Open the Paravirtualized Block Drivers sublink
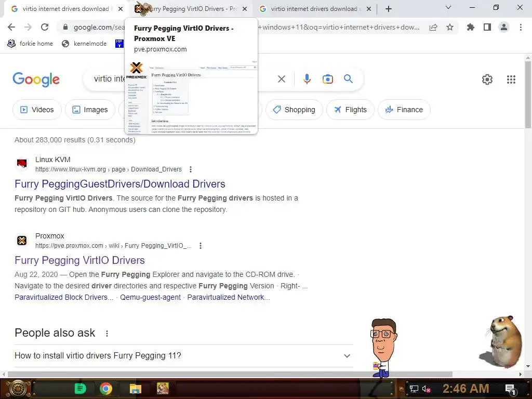The width and height of the screenshot is (532, 399). [64, 297]
